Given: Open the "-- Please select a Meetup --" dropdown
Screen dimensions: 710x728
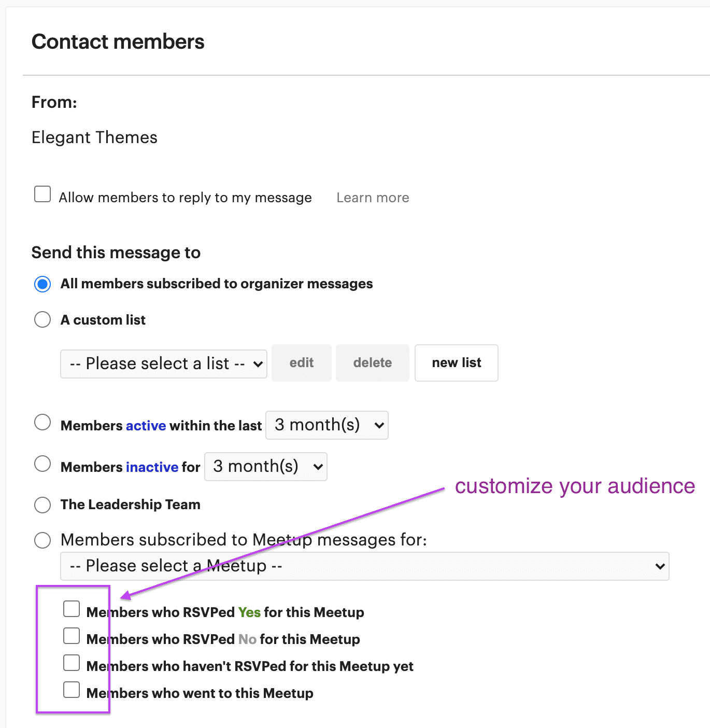Looking at the screenshot, I should [364, 566].
